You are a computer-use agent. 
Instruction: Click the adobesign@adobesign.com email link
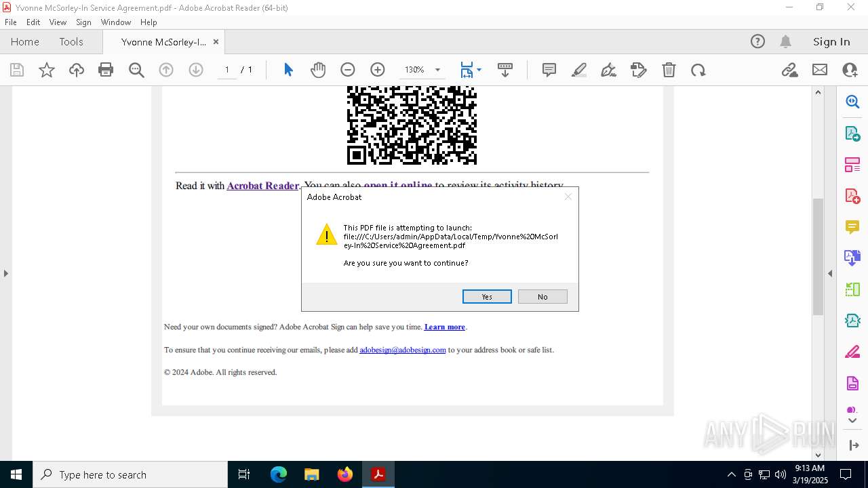coord(403,350)
